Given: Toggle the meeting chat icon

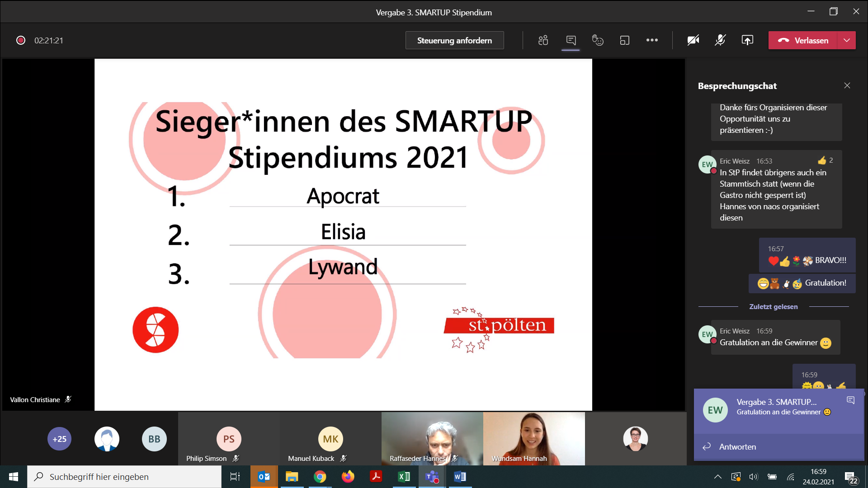Looking at the screenshot, I should 571,40.
